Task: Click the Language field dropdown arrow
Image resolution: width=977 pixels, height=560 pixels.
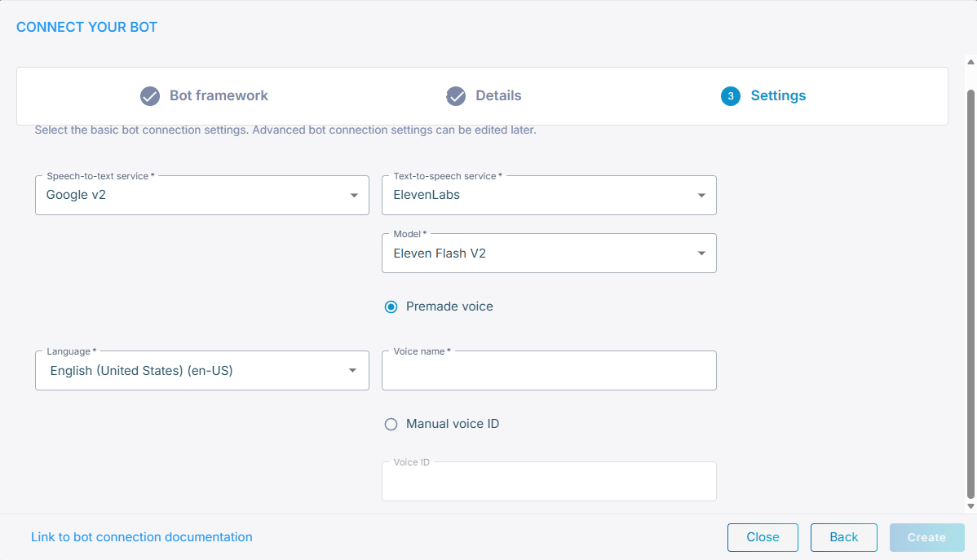Action: [352, 371]
